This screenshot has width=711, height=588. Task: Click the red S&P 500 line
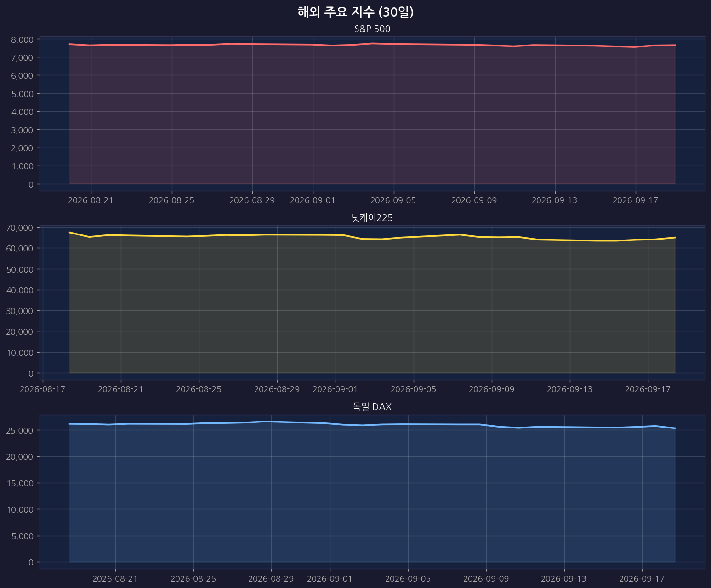[372, 44]
